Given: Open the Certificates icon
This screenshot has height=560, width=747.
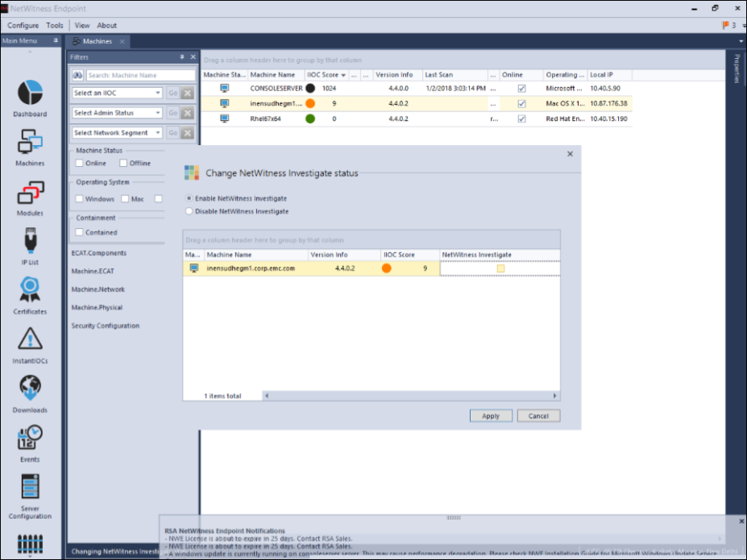Looking at the screenshot, I should click(x=30, y=291).
